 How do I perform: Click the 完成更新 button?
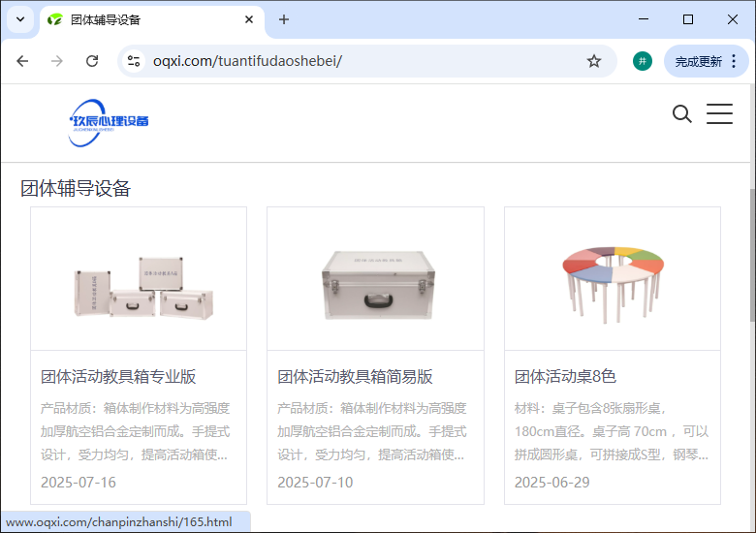[x=698, y=62]
